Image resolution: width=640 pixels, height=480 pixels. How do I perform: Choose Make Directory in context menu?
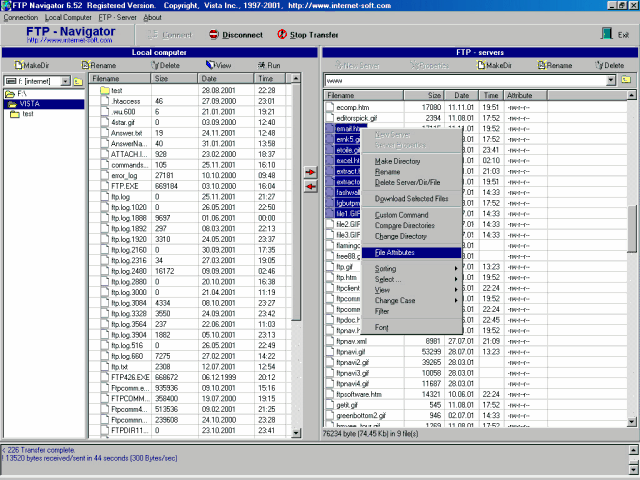412,161
